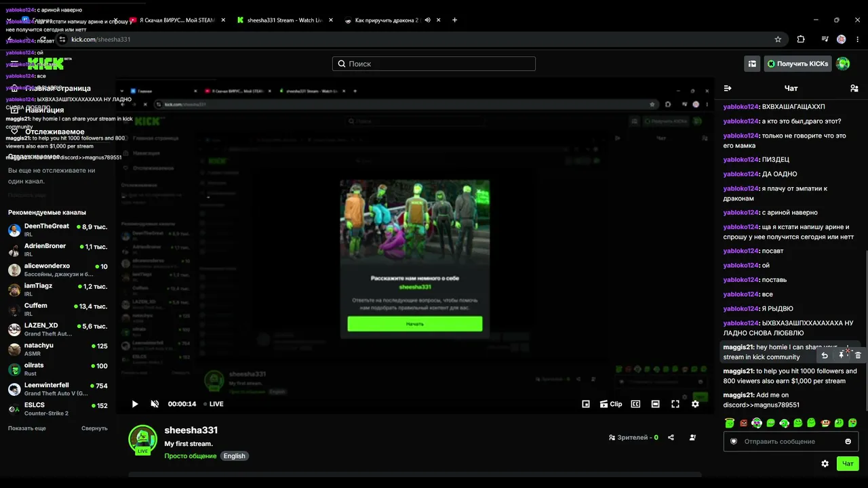The width and height of the screenshot is (868, 488).
Task: Click the viewers count Зрителей - 0
Action: 633,438
